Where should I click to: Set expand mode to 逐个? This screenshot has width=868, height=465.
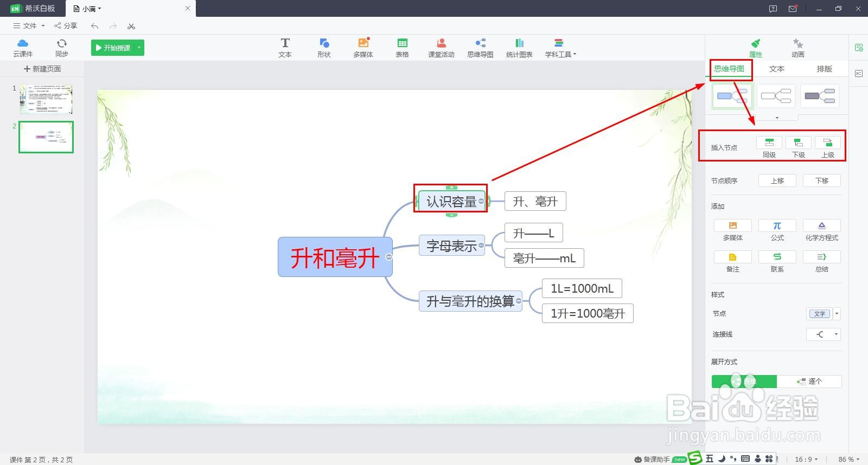tap(809, 382)
